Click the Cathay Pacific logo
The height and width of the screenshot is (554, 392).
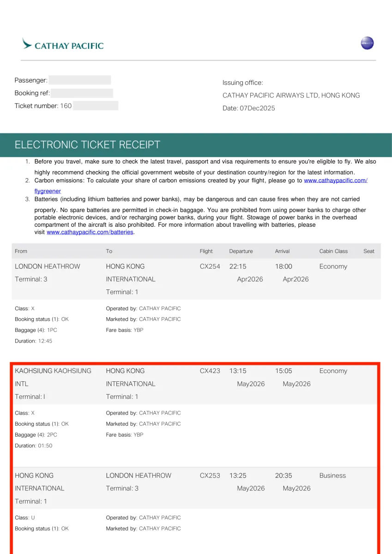tap(63, 44)
